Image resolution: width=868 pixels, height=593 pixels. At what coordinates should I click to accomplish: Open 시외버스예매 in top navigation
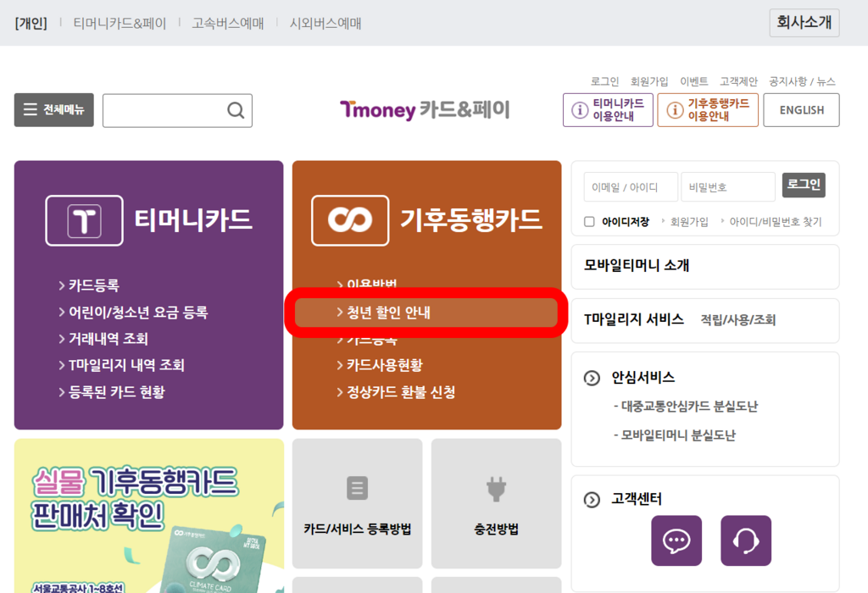pos(325,23)
